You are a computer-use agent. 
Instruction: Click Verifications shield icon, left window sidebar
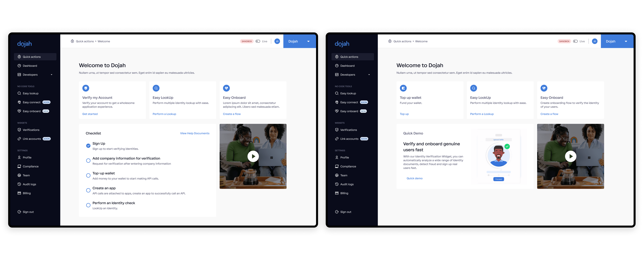(19, 130)
